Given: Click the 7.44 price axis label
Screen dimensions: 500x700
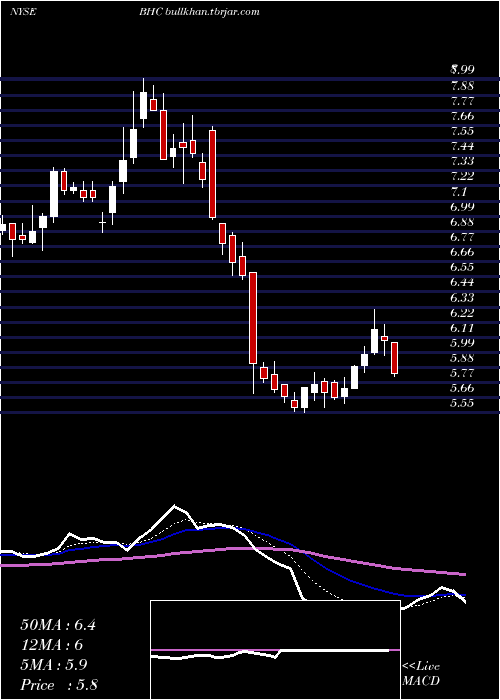Looking at the screenshot, I should [462, 146].
